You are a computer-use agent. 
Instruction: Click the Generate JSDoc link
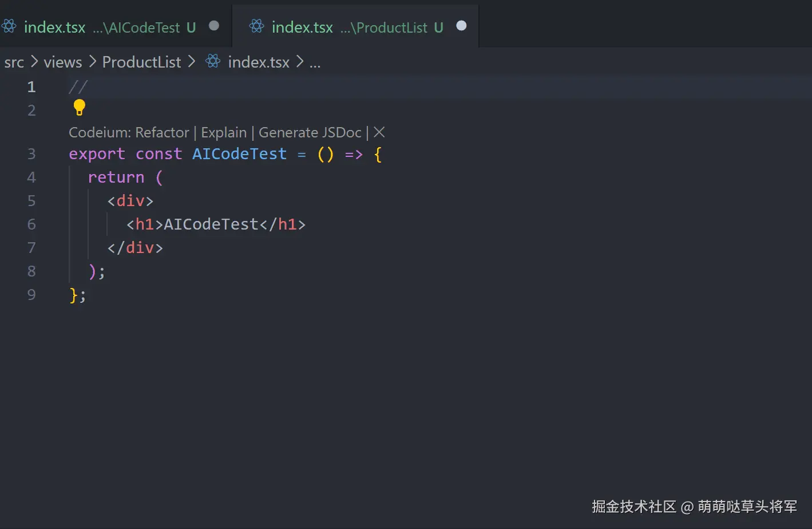pos(310,132)
